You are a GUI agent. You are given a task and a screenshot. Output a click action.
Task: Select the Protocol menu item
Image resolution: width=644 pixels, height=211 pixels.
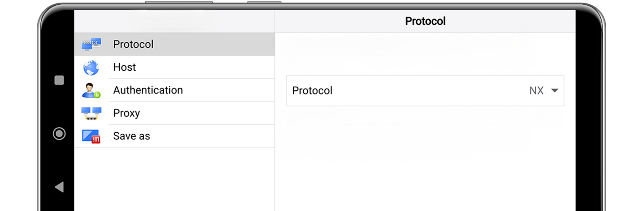[174, 44]
